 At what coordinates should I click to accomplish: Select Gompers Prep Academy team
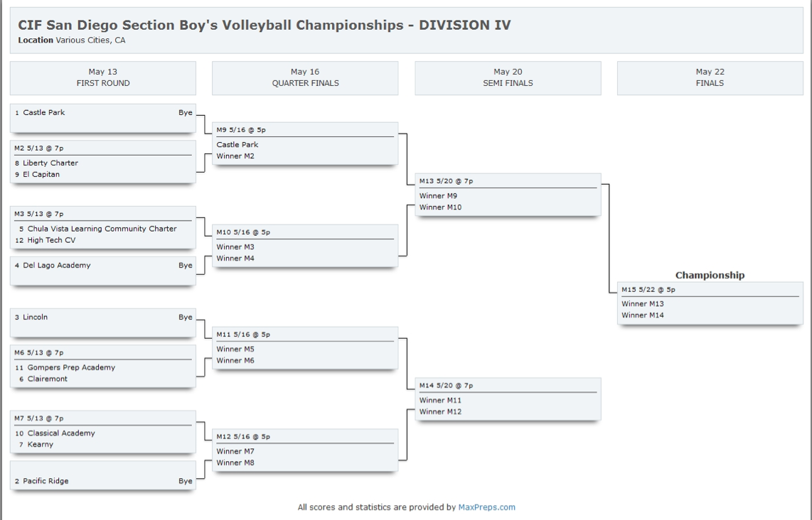(x=72, y=367)
